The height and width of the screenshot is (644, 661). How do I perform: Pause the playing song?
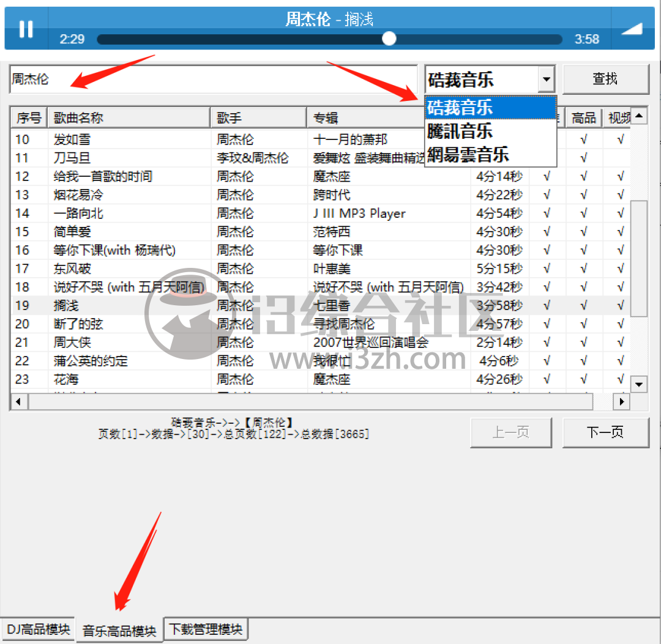tap(26, 29)
